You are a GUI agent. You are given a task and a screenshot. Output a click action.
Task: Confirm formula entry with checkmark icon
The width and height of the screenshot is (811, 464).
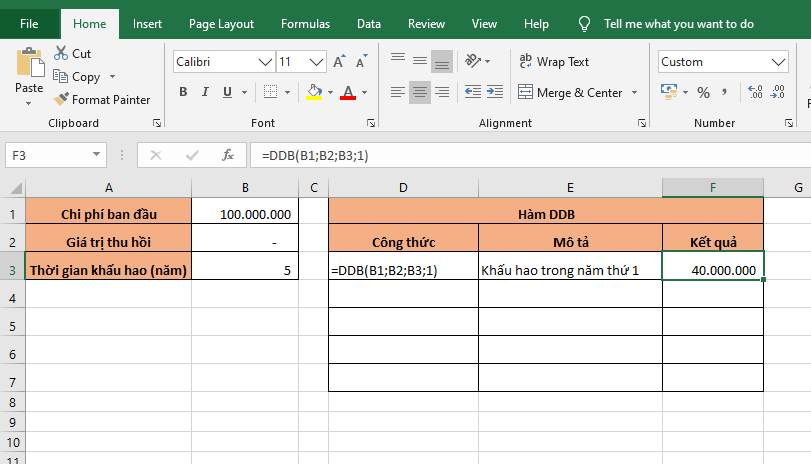(192, 155)
